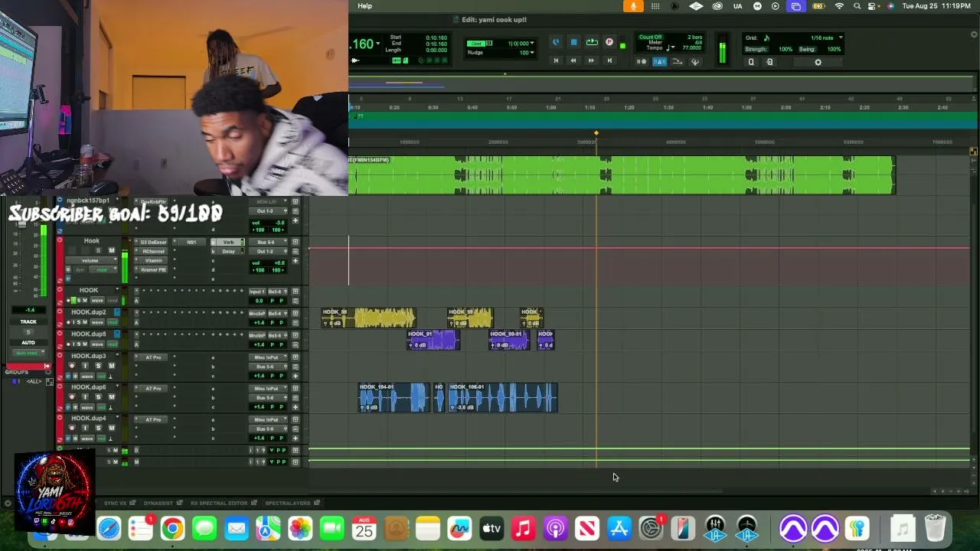980x551 pixels.
Task: Mute the Hook aux track
Action: point(111,251)
